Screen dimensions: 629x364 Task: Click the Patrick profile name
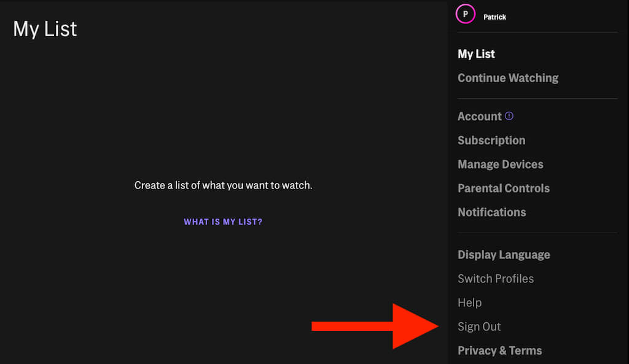pyautogui.click(x=494, y=17)
